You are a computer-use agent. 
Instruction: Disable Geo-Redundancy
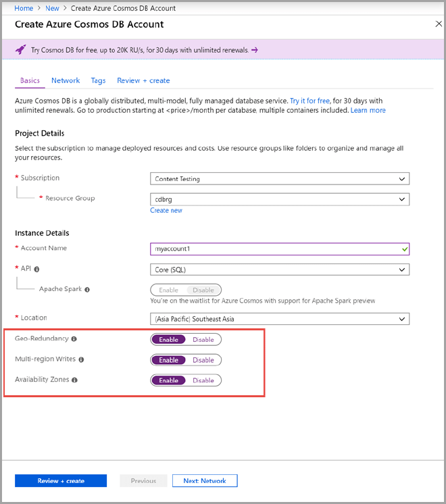pyautogui.click(x=203, y=339)
